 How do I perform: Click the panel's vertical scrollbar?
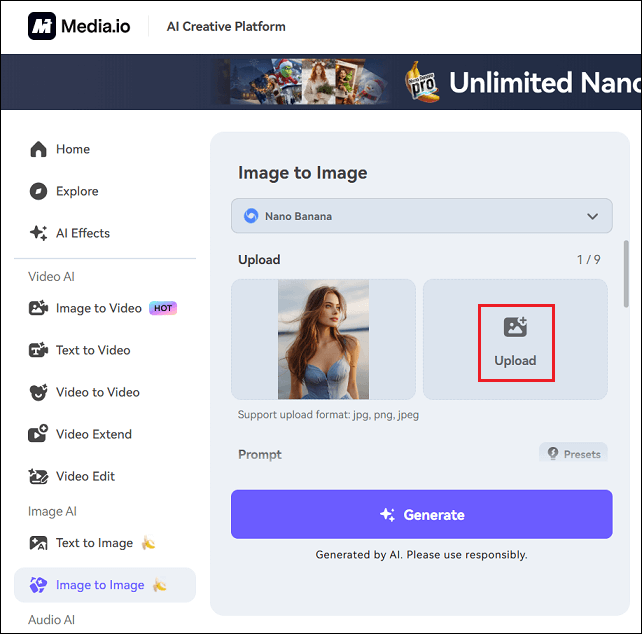626,274
